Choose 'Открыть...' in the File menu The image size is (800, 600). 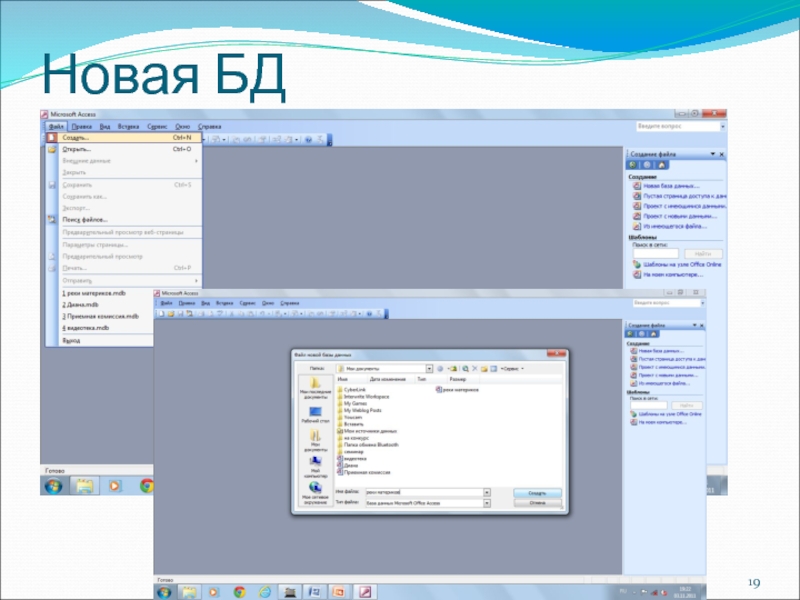point(123,149)
